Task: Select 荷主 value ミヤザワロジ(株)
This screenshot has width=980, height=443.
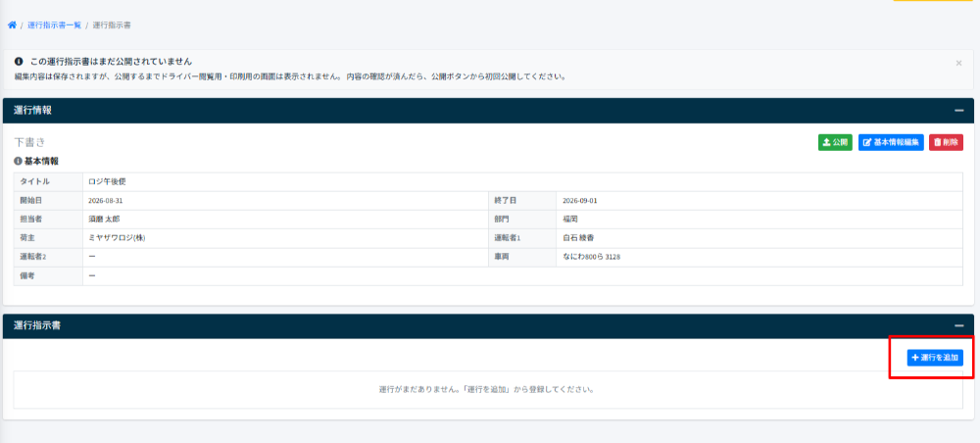Action: [x=118, y=239]
